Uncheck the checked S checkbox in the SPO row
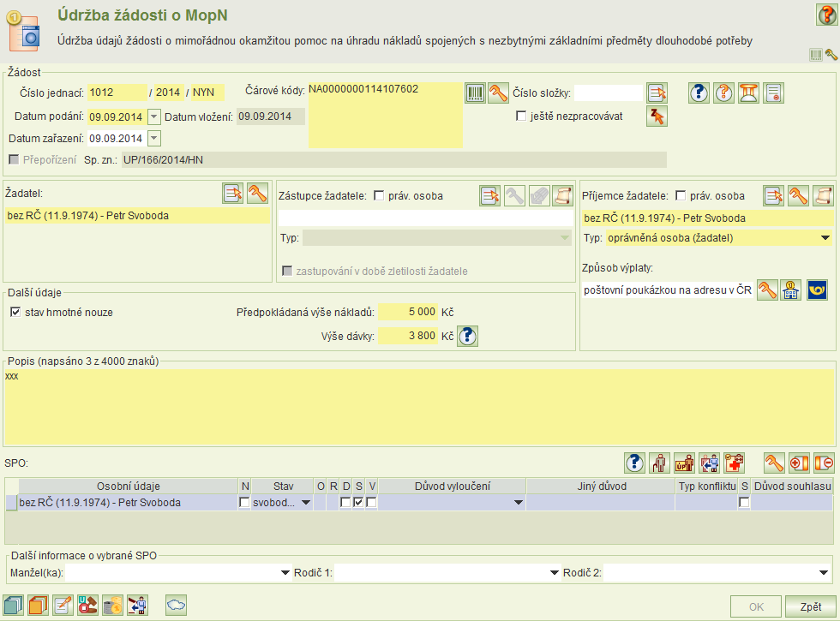Image resolution: width=840 pixels, height=621 pixels. pyautogui.click(x=358, y=502)
